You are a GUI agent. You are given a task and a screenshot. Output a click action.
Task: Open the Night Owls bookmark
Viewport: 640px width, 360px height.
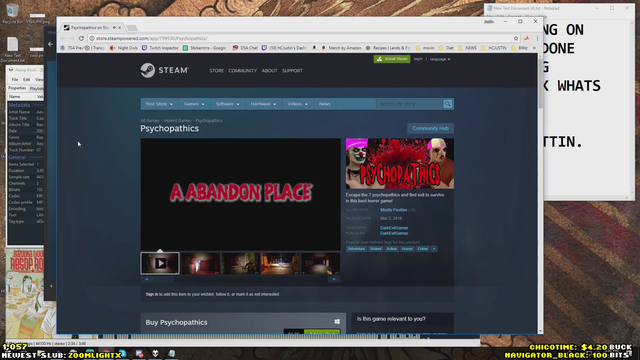tap(124, 48)
